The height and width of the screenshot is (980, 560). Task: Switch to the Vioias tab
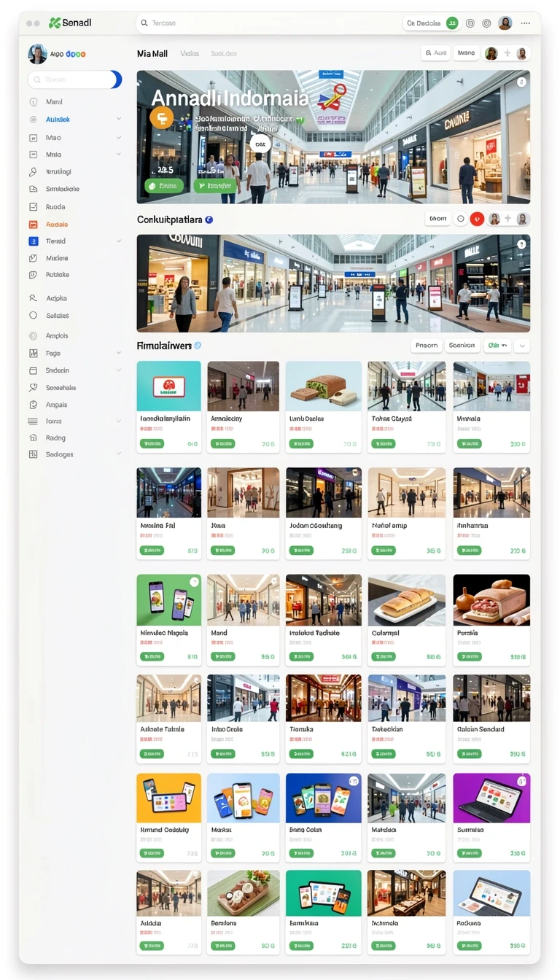click(x=190, y=54)
